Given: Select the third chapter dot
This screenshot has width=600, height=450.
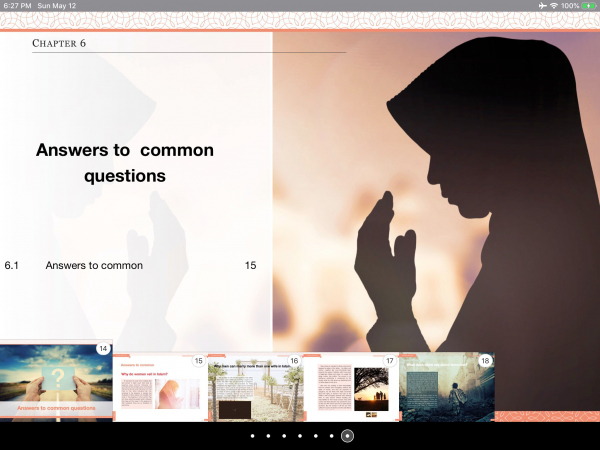Looking at the screenshot, I should coord(284,436).
